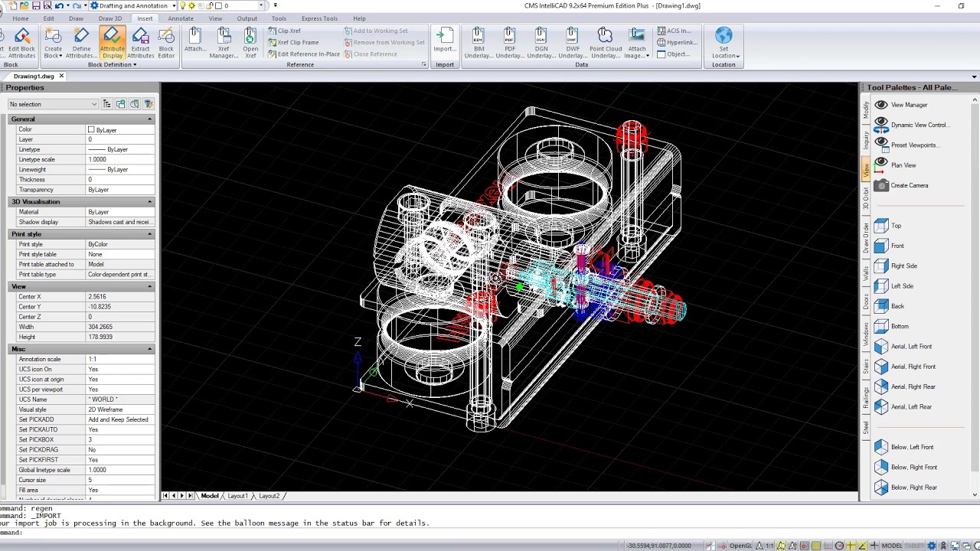Toggle Attribute Display in ribbon
980x551 pixels.
(x=112, y=42)
